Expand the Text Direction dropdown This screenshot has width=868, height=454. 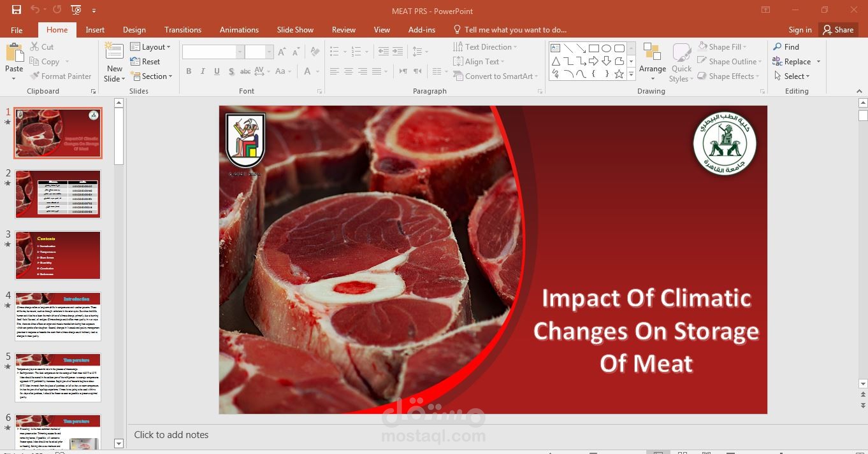(485, 47)
